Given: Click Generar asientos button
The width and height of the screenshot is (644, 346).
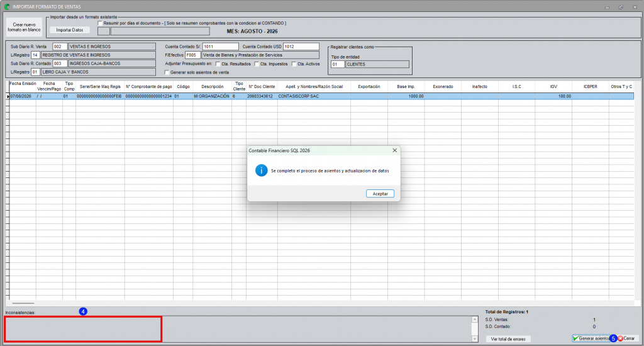Looking at the screenshot, I should 592,338.
